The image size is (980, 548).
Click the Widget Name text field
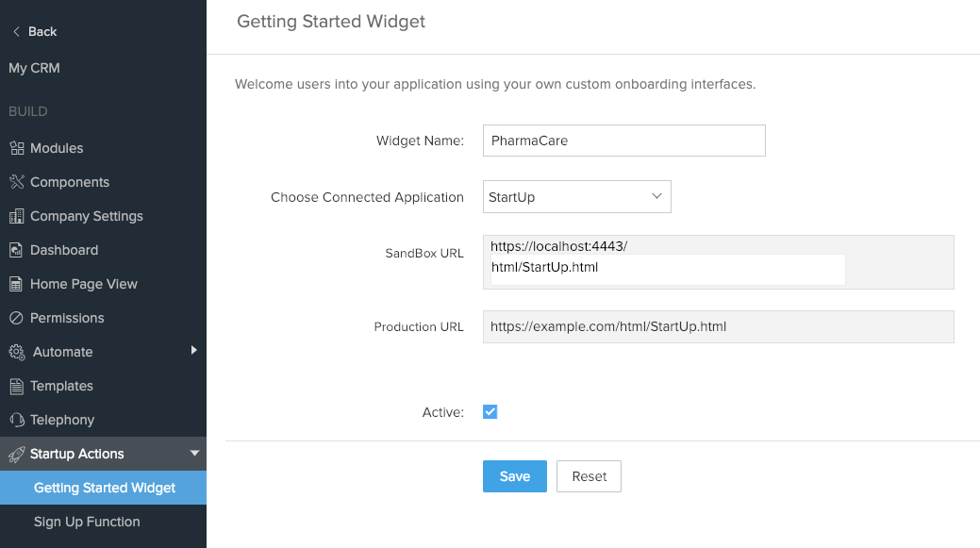(x=623, y=141)
